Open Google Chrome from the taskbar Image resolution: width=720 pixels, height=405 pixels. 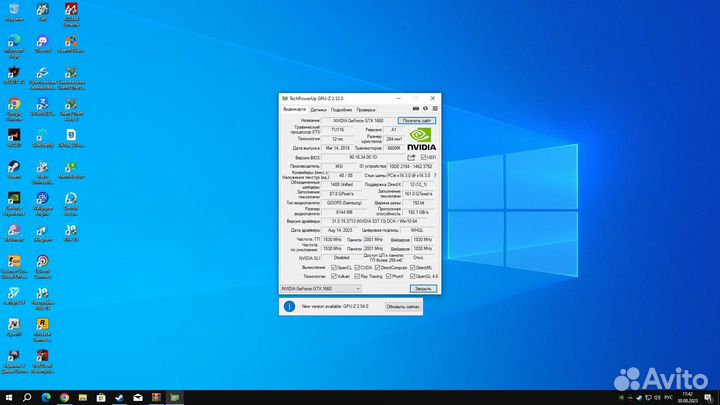[x=64, y=398]
